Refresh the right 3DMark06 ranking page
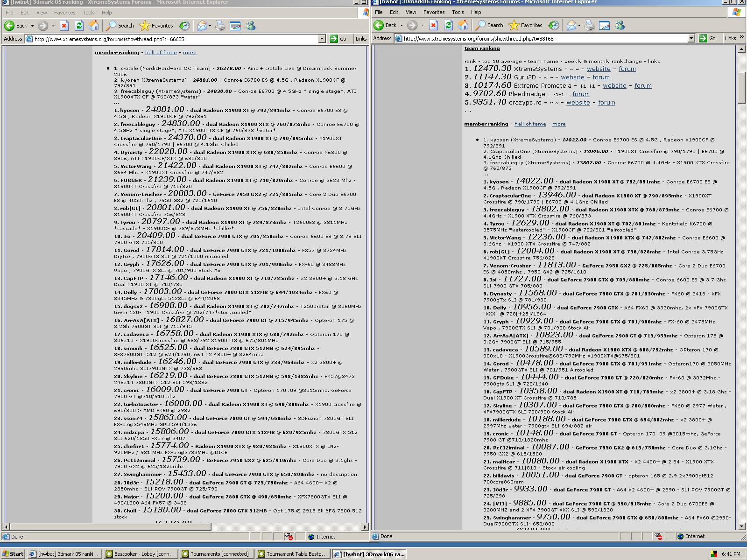This screenshot has width=747, height=560. (448, 25)
